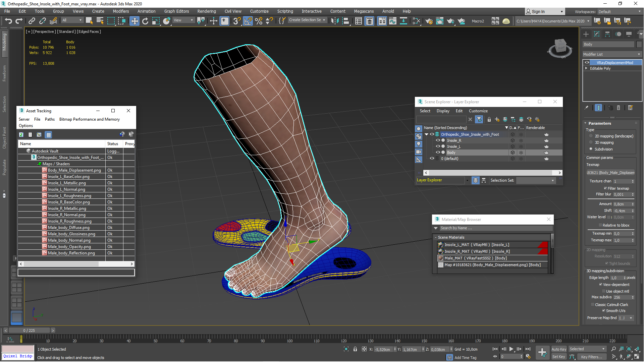Viewport: 644px width, 362px height.
Task: Open Customize menu in Scene Explorer
Action: point(478,111)
